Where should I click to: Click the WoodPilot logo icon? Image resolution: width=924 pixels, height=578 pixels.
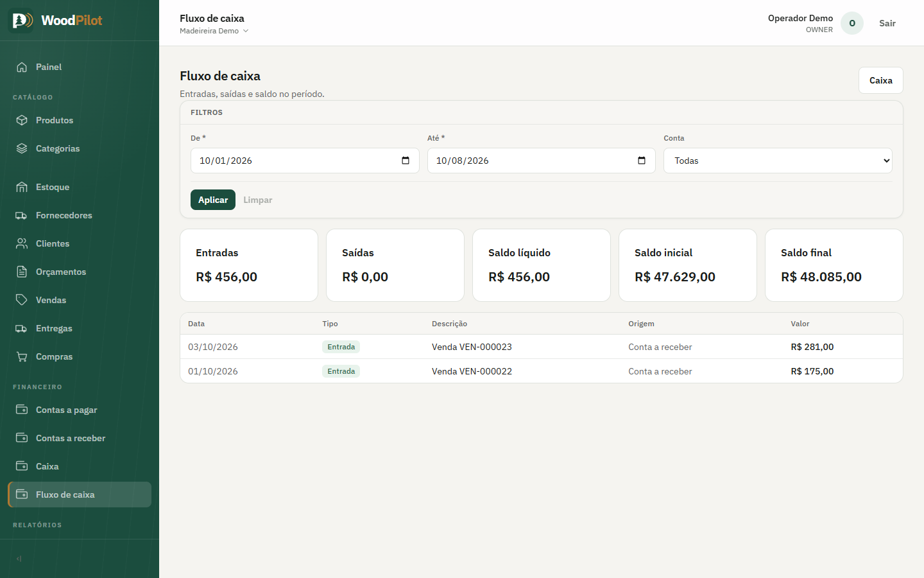point(21,21)
